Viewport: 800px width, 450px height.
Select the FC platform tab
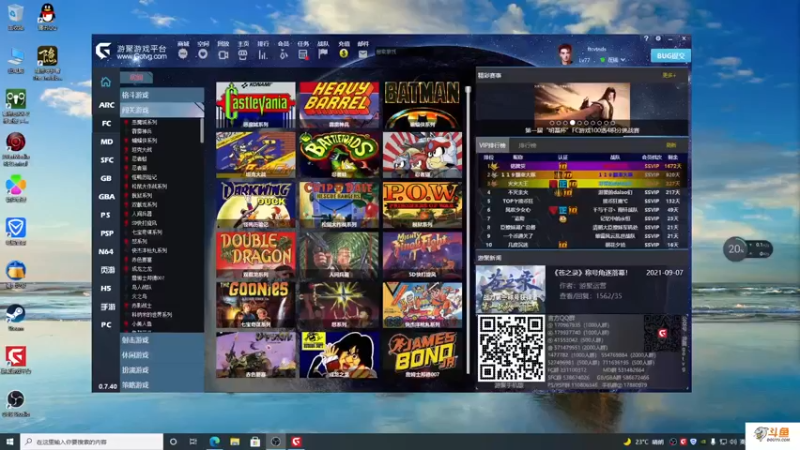tap(106, 123)
